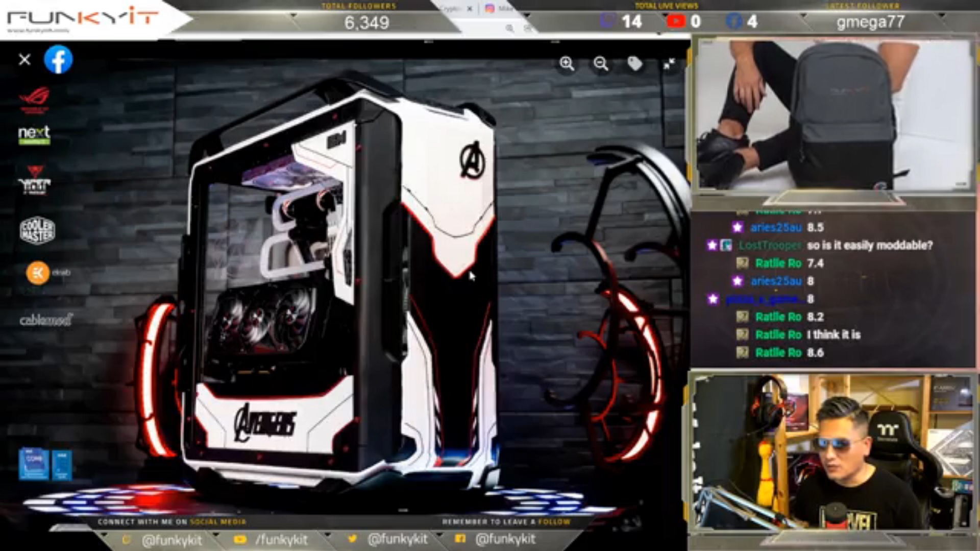The height and width of the screenshot is (551, 980).
Task: Click the browser zoom magnifier icon in the address bar
Action: pos(509,28)
